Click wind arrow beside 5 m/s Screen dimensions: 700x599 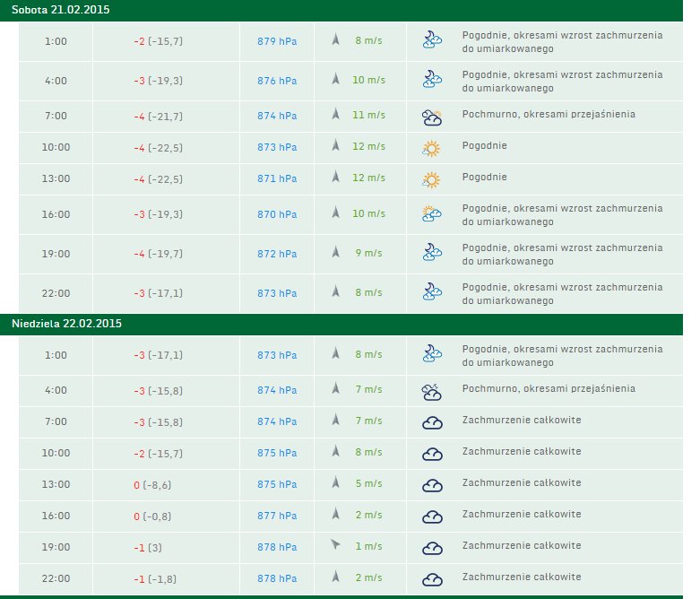pos(336,483)
